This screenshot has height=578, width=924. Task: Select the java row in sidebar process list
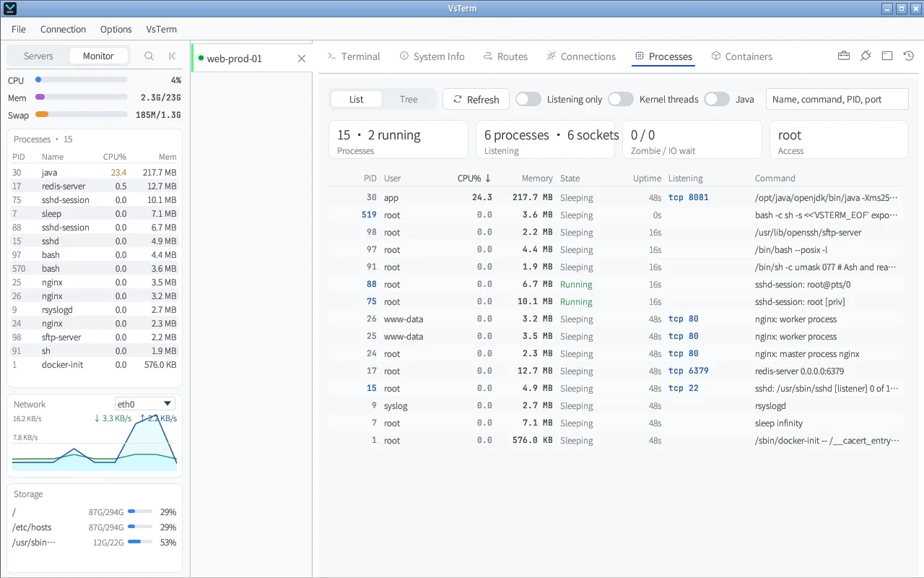coord(95,173)
